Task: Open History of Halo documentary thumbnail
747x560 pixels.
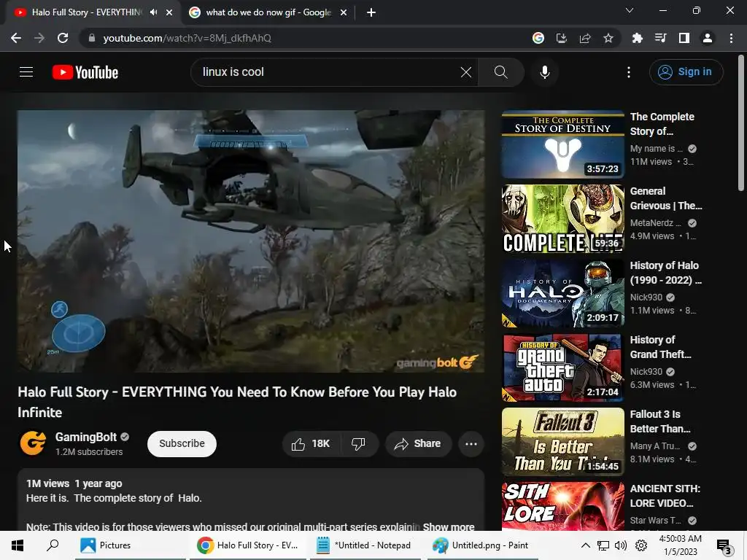Action: tap(562, 293)
